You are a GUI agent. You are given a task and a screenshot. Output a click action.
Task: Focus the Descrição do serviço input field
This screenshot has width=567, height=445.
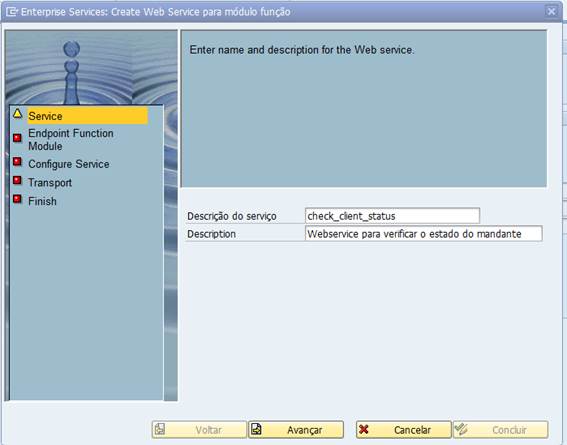coord(392,216)
